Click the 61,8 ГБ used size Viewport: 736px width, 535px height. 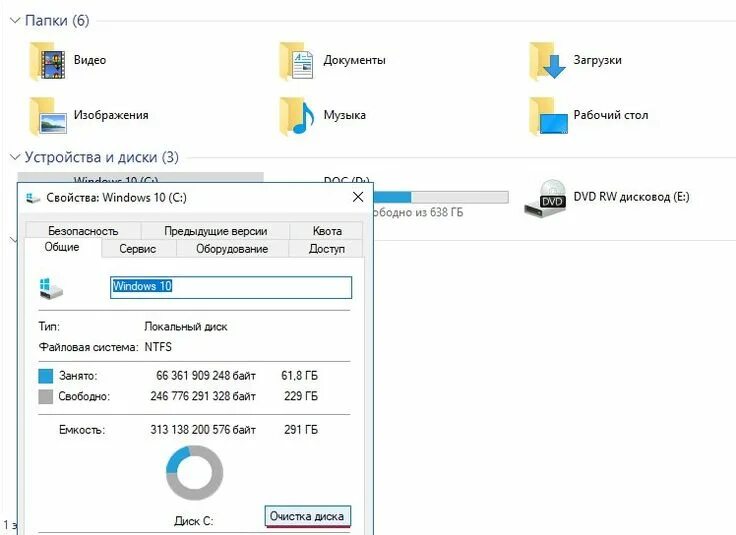[x=299, y=375]
